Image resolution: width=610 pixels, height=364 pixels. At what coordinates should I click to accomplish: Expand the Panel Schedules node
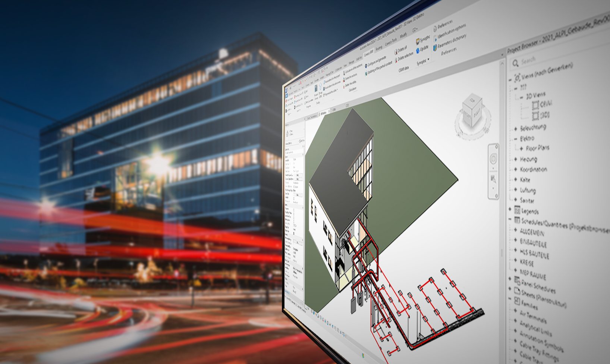(510, 279)
